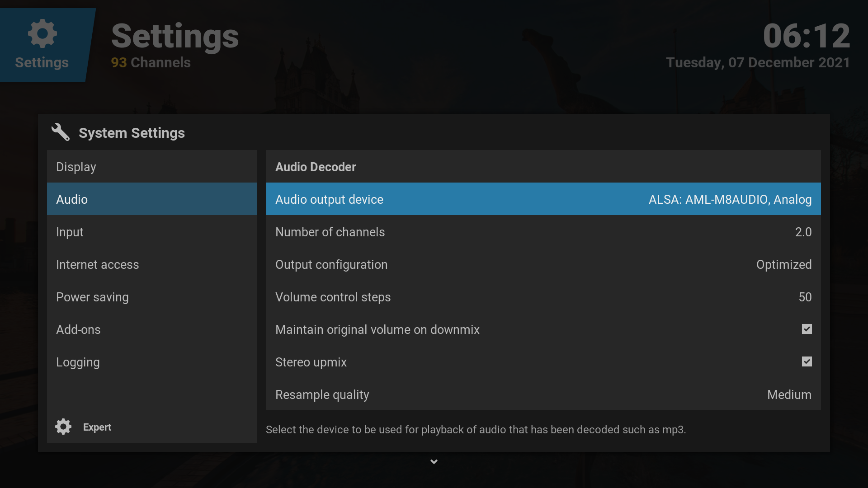868x488 pixels.
Task: Toggle Maintain original volume on downmix checkbox
Action: (x=807, y=329)
